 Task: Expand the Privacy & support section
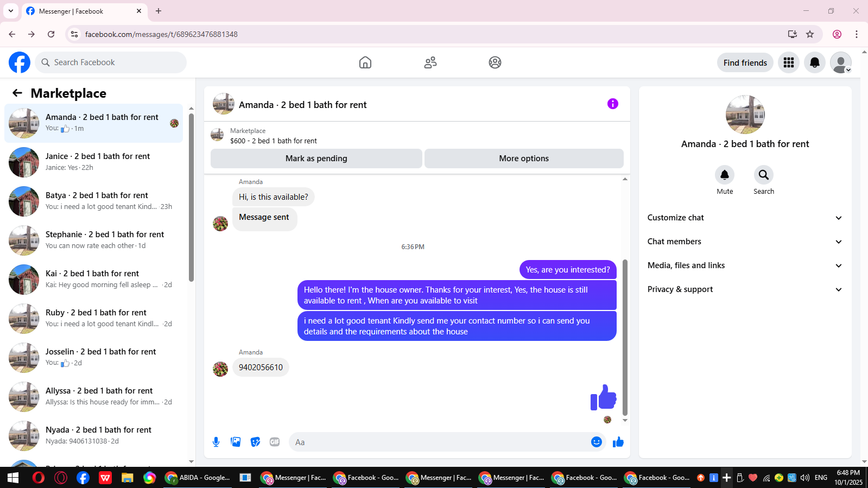click(745, 289)
